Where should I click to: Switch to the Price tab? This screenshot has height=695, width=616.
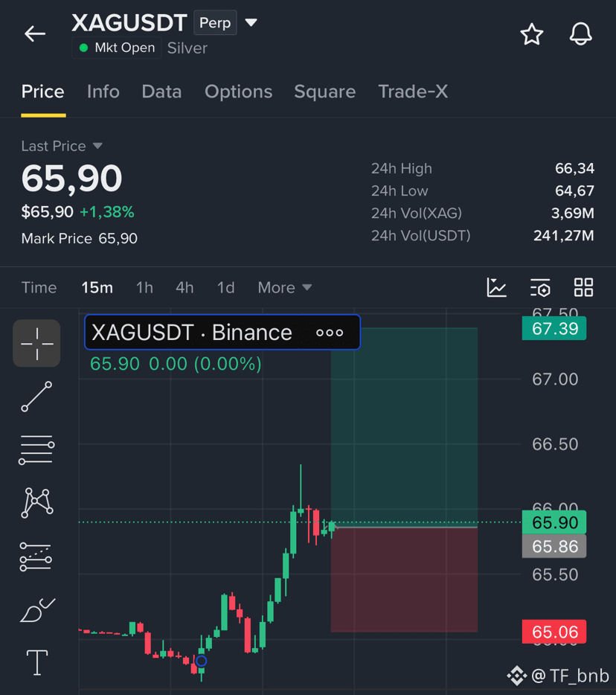point(43,92)
